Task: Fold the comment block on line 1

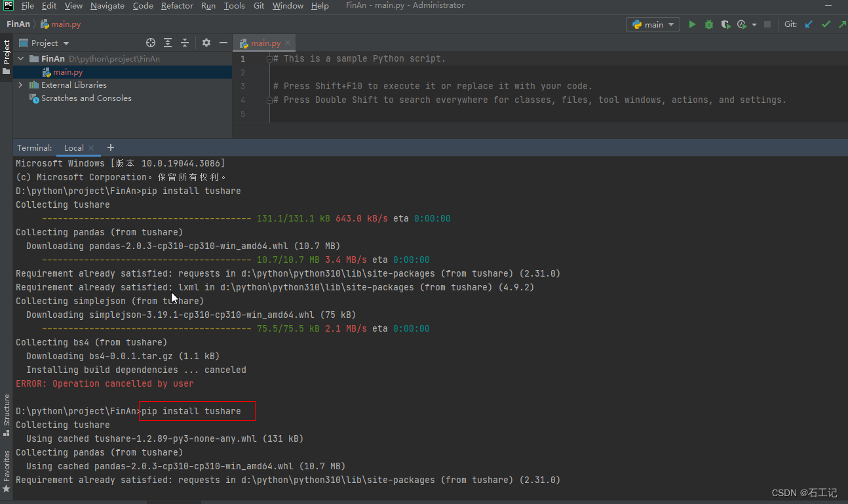Action: 269,59
